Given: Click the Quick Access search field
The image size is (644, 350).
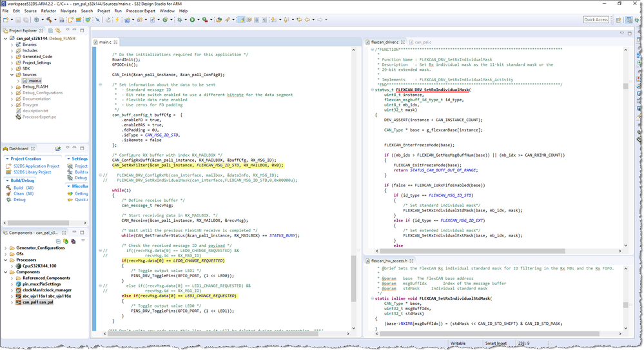Looking at the screenshot, I should click(596, 20).
